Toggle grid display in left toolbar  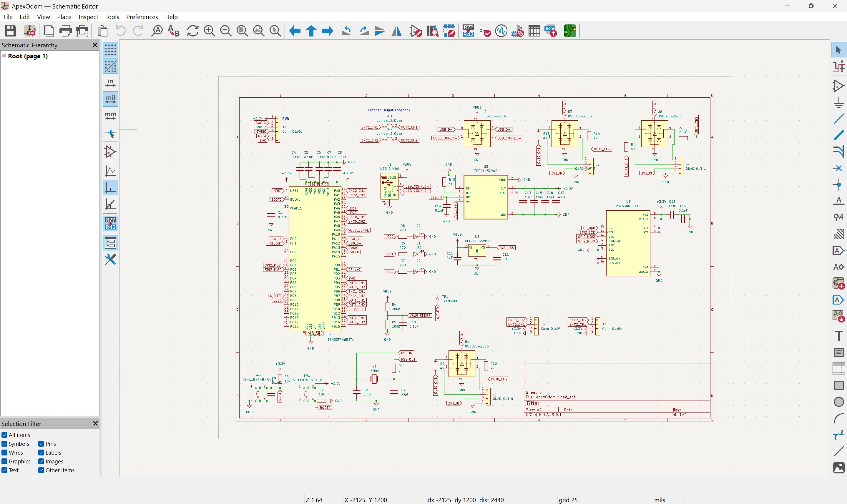[x=110, y=50]
